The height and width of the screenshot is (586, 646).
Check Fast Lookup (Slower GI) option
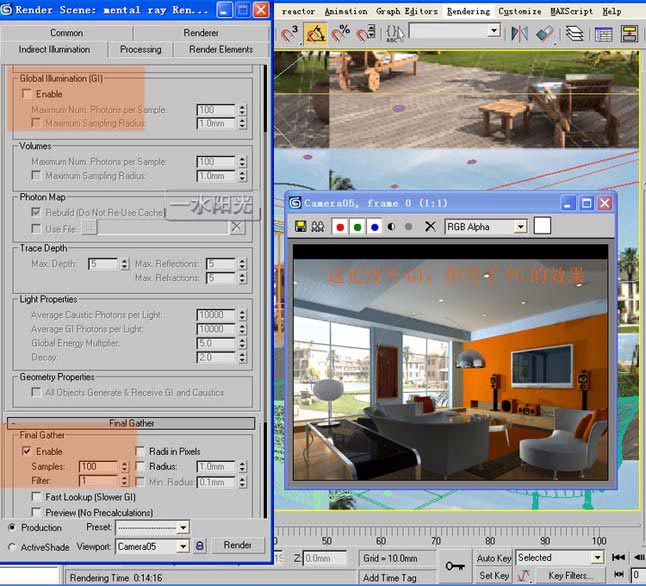[36, 497]
